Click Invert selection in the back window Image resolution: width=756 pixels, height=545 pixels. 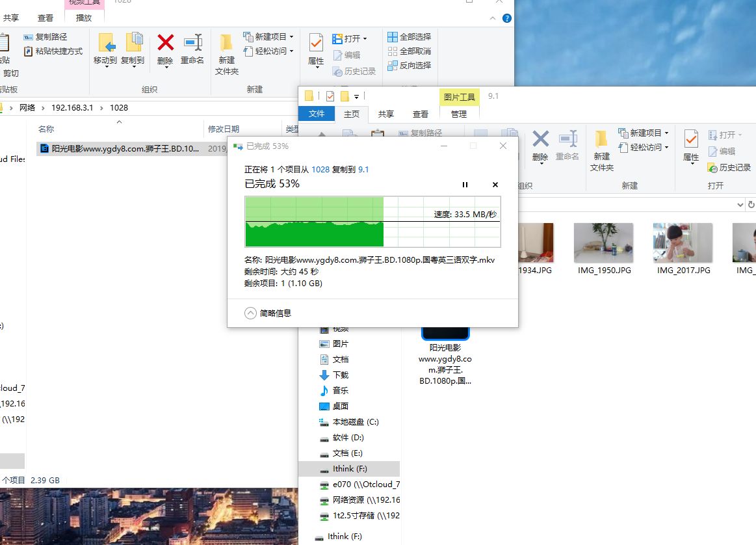[410, 65]
